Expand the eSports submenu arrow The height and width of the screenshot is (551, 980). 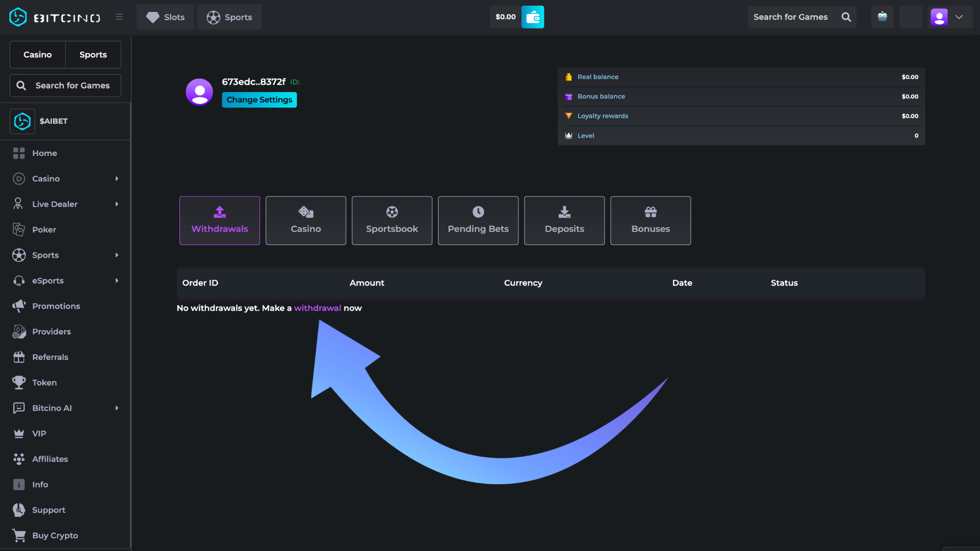click(x=117, y=281)
